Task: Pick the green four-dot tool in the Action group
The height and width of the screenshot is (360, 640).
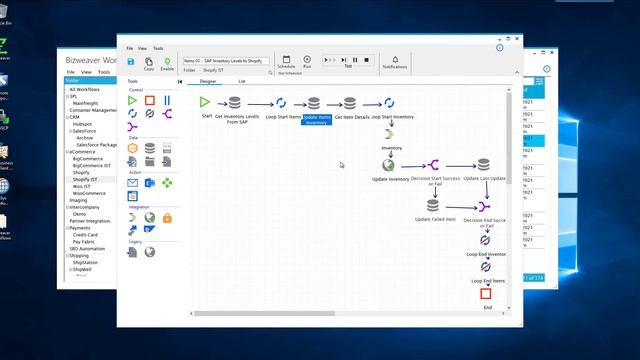Action: click(167, 183)
